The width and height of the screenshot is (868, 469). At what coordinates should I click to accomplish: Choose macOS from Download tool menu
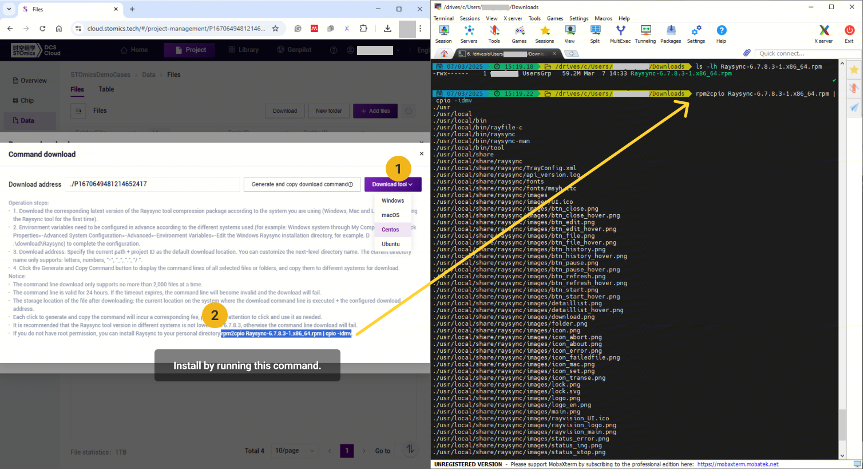coord(393,215)
